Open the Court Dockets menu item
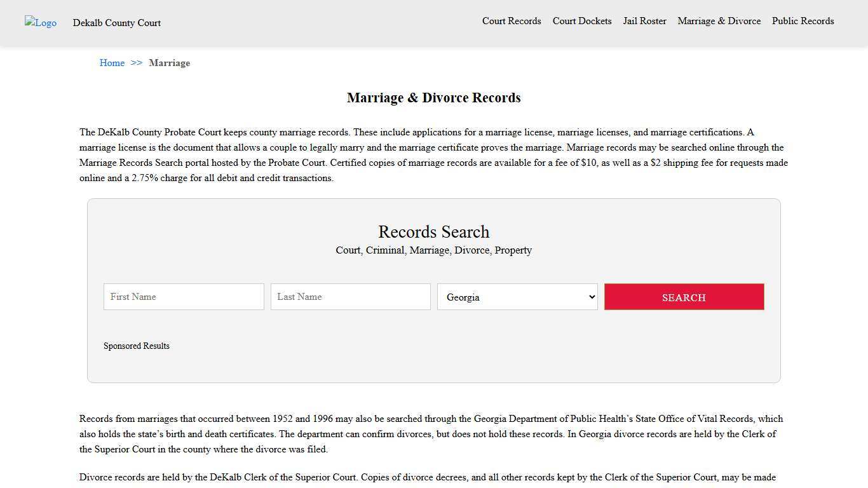Screen dimensions: 868x488 point(581,21)
